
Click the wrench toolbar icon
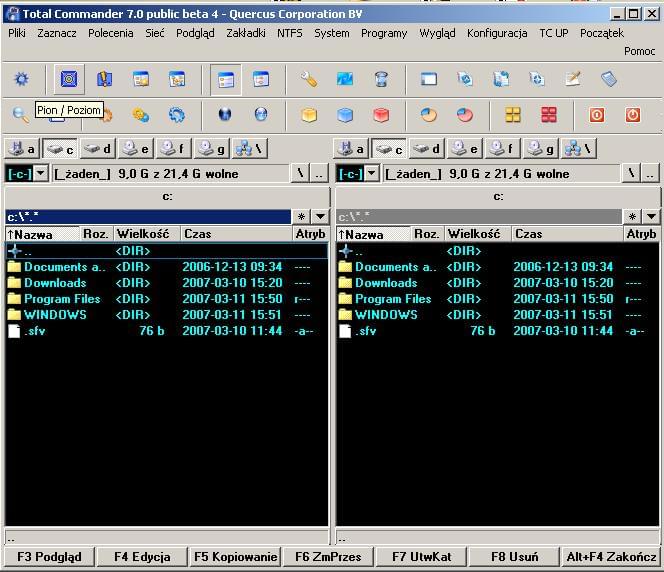click(309, 79)
